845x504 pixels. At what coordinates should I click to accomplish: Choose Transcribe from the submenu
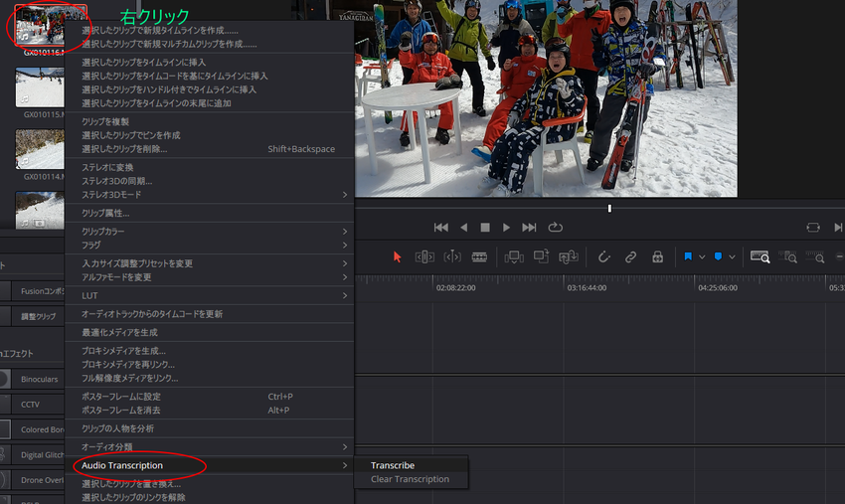pos(412,465)
